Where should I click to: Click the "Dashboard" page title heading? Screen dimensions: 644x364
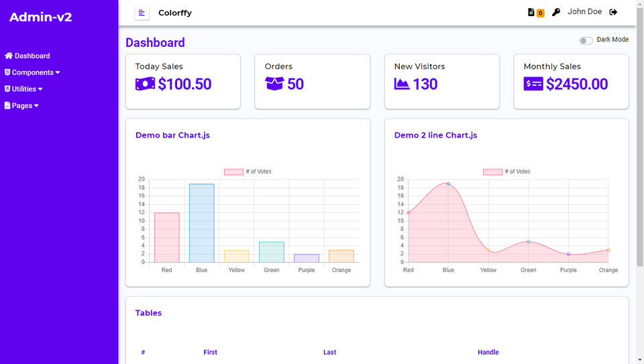[x=155, y=42]
